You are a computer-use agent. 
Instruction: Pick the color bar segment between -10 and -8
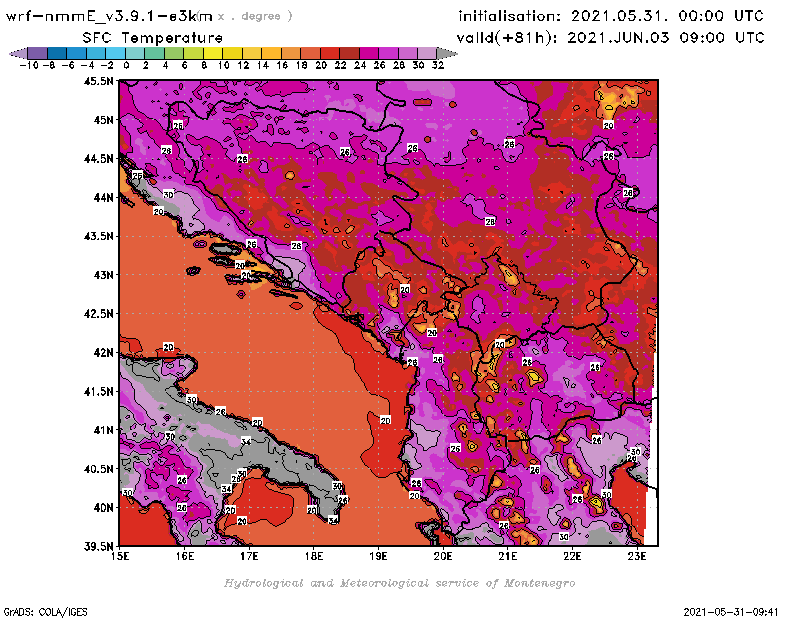38,53
